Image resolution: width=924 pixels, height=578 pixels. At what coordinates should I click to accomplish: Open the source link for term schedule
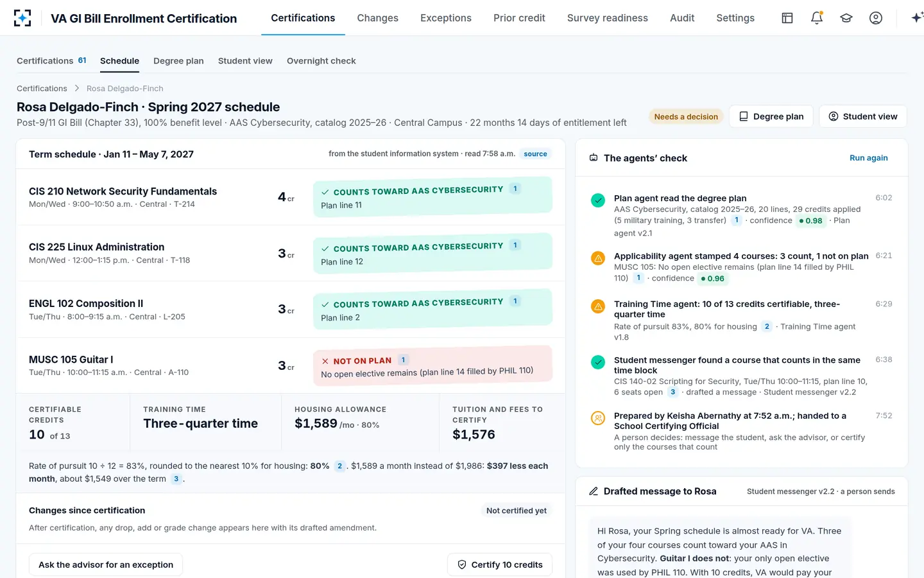pos(535,154)
